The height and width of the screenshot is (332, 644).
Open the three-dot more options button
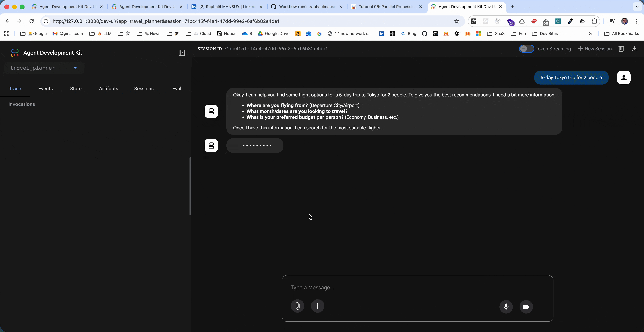pos(317,306)
